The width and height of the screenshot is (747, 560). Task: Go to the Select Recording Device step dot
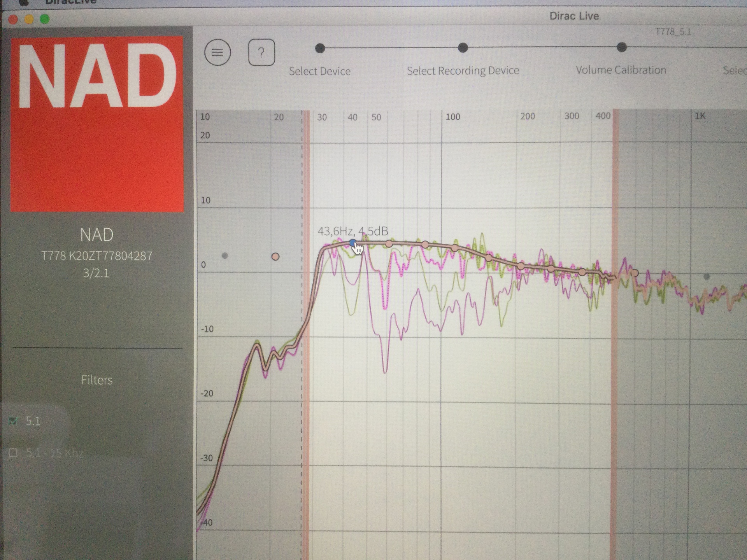pos(463,48)
